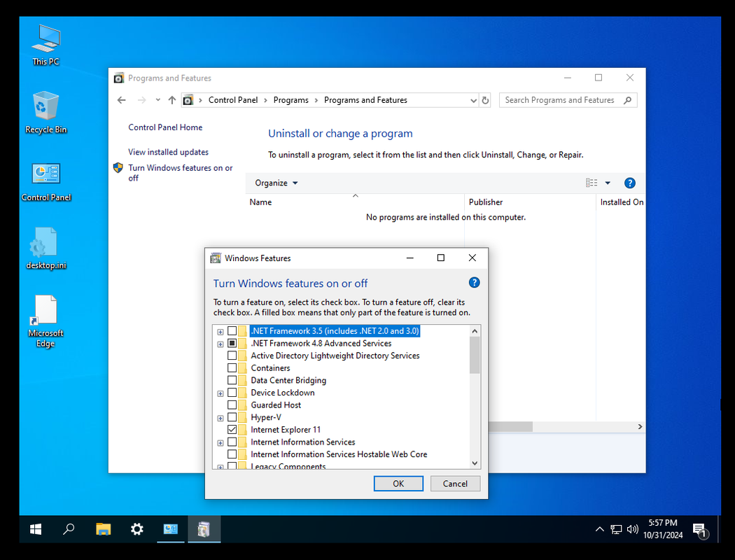Image resolution: width=735 pixels, height=560 pixels.
Task: Click help icon in Windows Features dialog
Action: tap(474, 283)
